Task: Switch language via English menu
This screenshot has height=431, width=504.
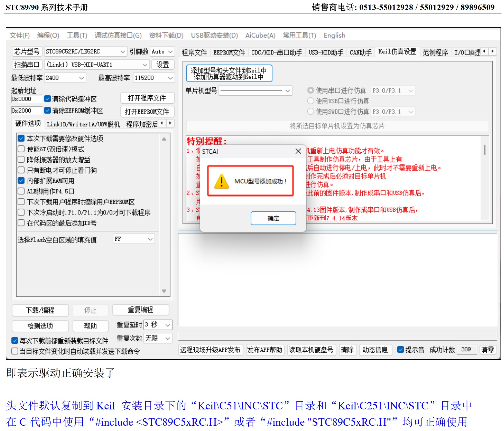Action: pyautogui.click(x=334, y=35)
